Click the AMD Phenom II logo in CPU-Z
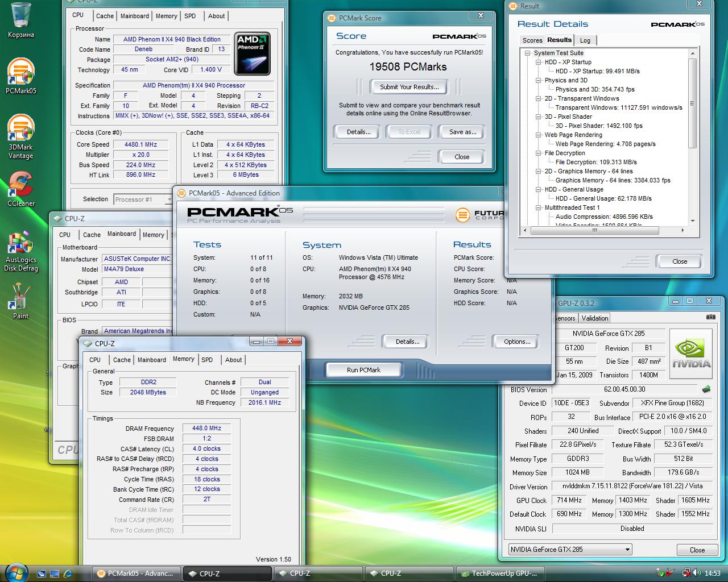 pyautogui.click(x=251, y=53)
